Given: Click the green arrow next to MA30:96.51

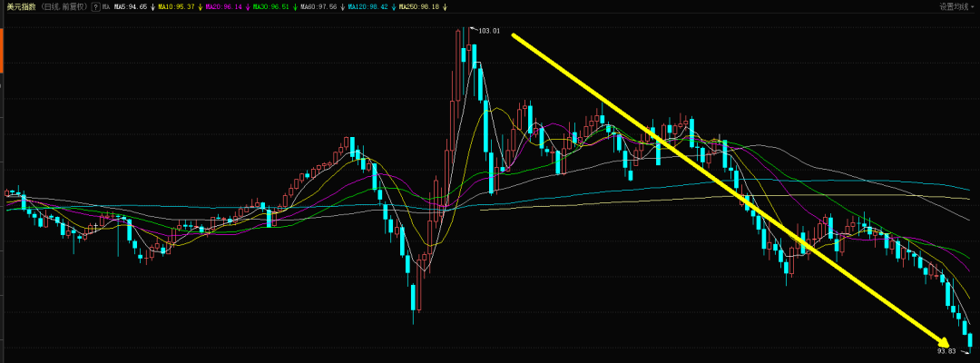Looking at the screenshot, I should click(x=295, y=7).
